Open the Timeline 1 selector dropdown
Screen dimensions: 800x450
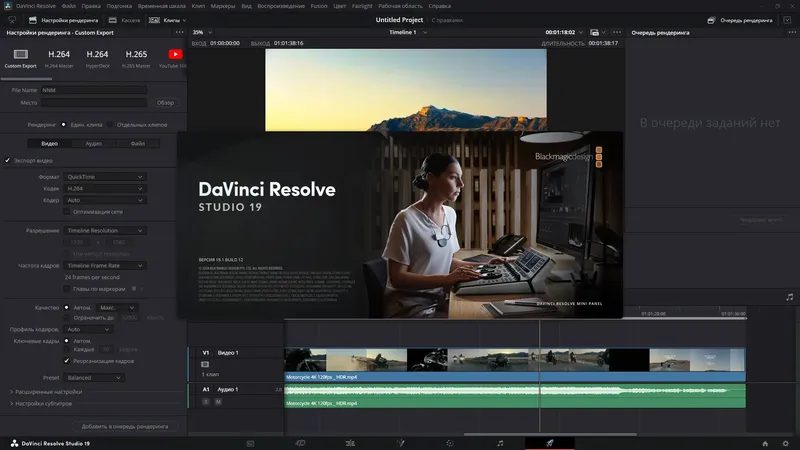point(408,32)
